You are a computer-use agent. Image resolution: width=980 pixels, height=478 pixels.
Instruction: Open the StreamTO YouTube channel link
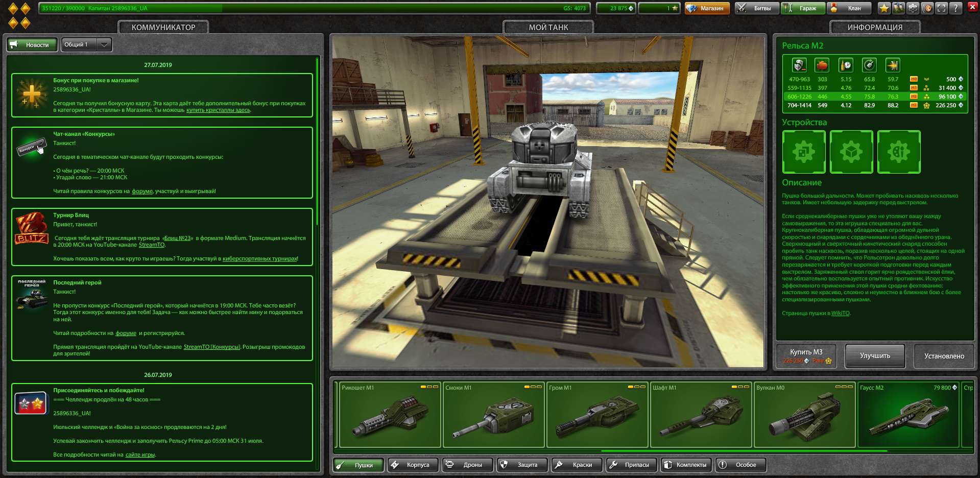coord(152,245)
